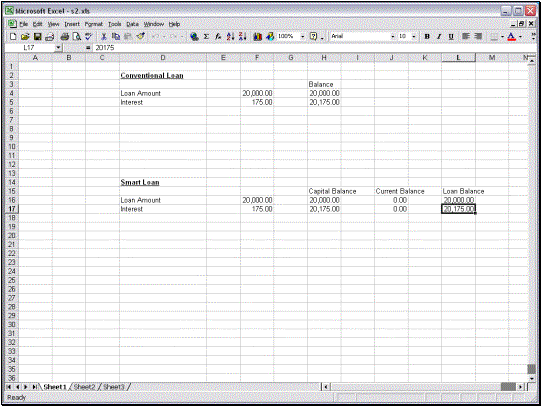Open the Name Box dropdown arrow
541x406 pixels.
coord(58,48)
